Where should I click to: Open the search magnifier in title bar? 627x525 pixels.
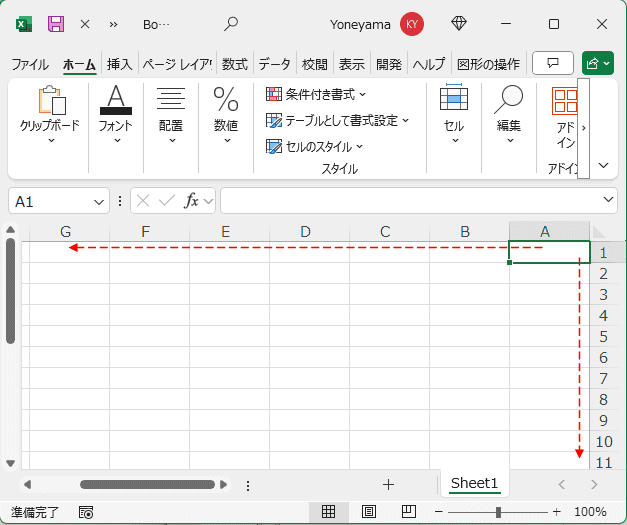click(x=231, y=23)
